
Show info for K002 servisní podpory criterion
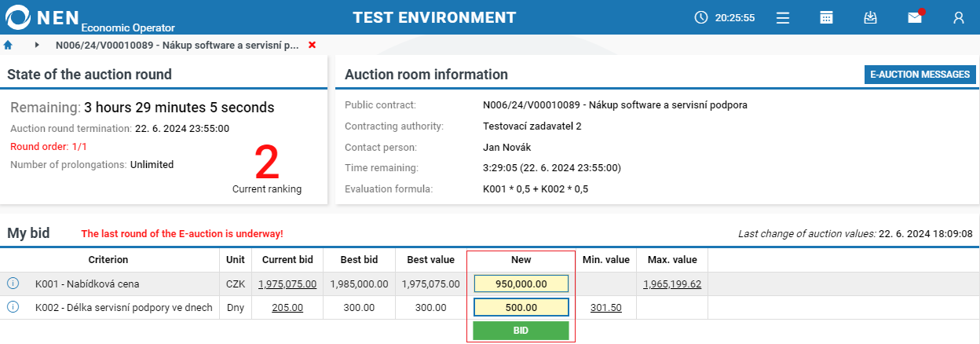[13, 307]
